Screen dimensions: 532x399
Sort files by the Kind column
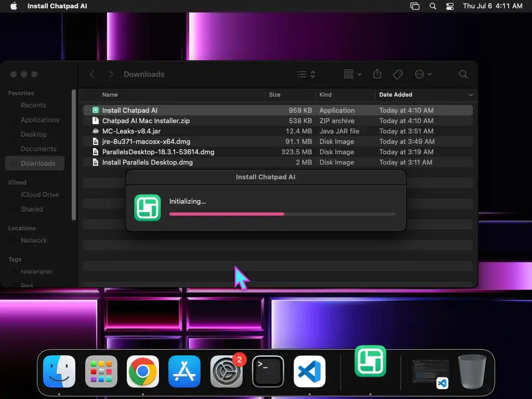pyautogui.click(x=325, y=95)
